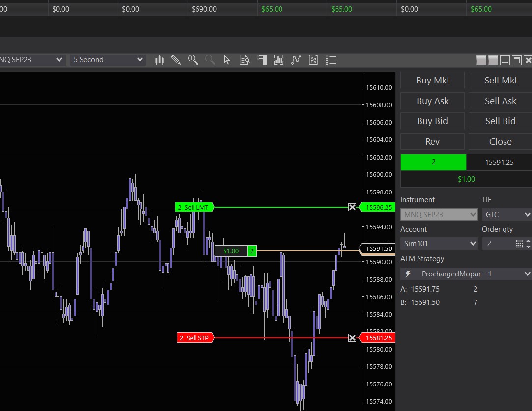Click the Buy Mkt button
This screenshot has width=532, height=411.
(x=432, y=81)
